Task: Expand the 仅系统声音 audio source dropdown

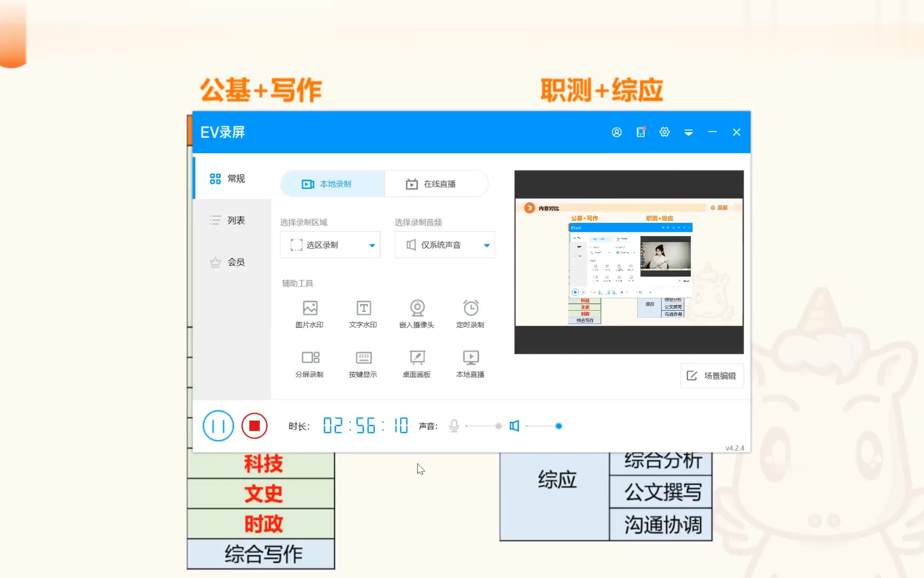Action: pos(444,245)
